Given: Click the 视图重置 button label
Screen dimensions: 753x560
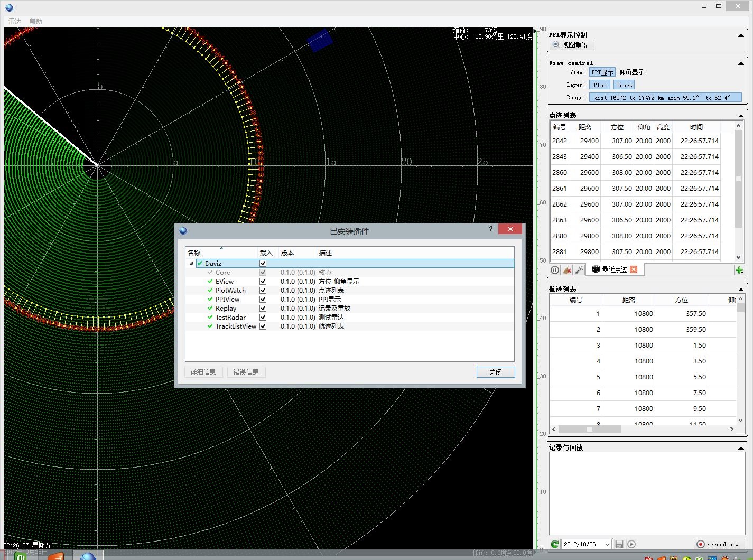Looking at the screenshot, I should [575, 45].
